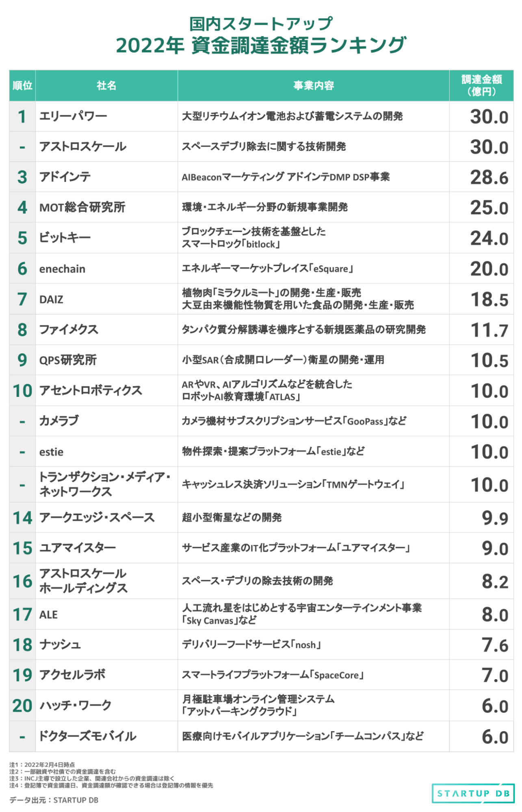Click the 社名 column header
The height and width of the screenshot is (812, 522).
[106, 85]
